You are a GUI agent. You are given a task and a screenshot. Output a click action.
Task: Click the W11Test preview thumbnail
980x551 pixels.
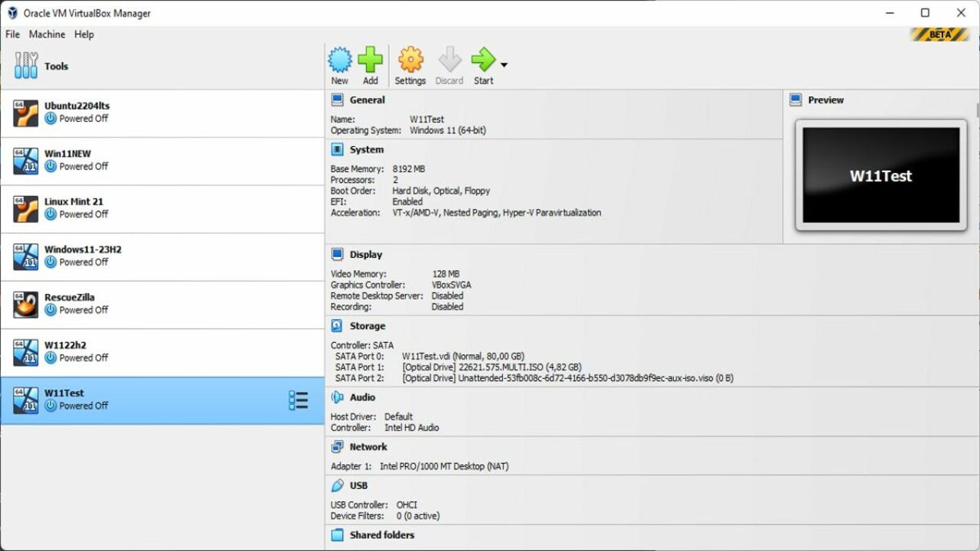pyautogui.click(x=881, y=175)
